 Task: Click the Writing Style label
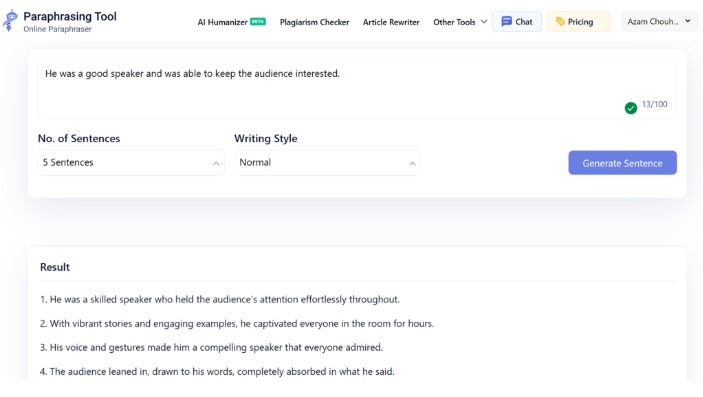265,139
